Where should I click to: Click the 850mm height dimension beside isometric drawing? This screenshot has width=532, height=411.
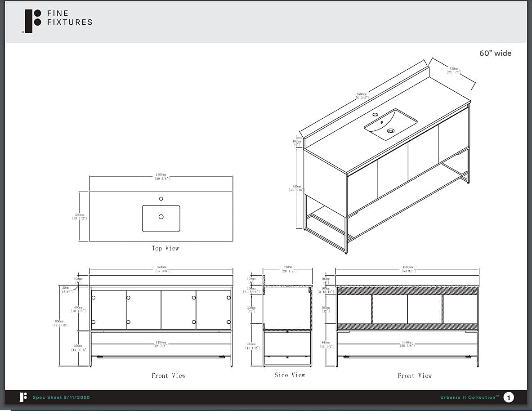click(296, 188)
